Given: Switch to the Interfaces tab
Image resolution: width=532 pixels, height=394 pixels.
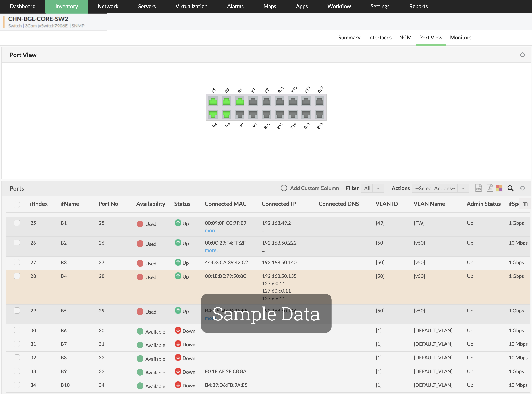Looking at the screenshot, I should 380,37.
